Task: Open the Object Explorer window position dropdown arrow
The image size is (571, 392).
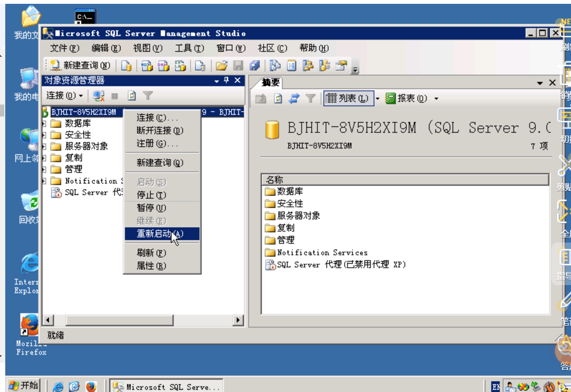Action: pyautogui.click(x=216, y=81)
